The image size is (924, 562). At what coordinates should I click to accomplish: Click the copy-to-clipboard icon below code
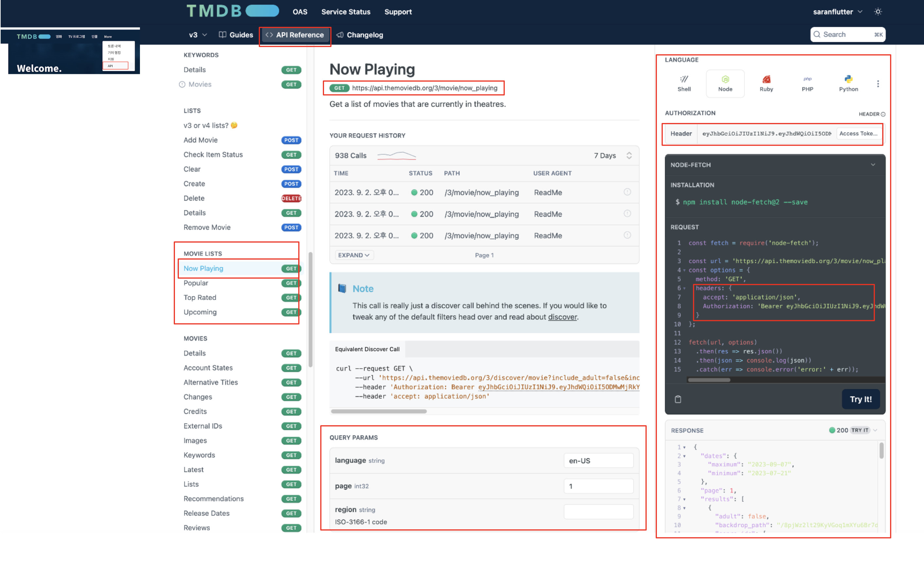(x=677, y=399)
